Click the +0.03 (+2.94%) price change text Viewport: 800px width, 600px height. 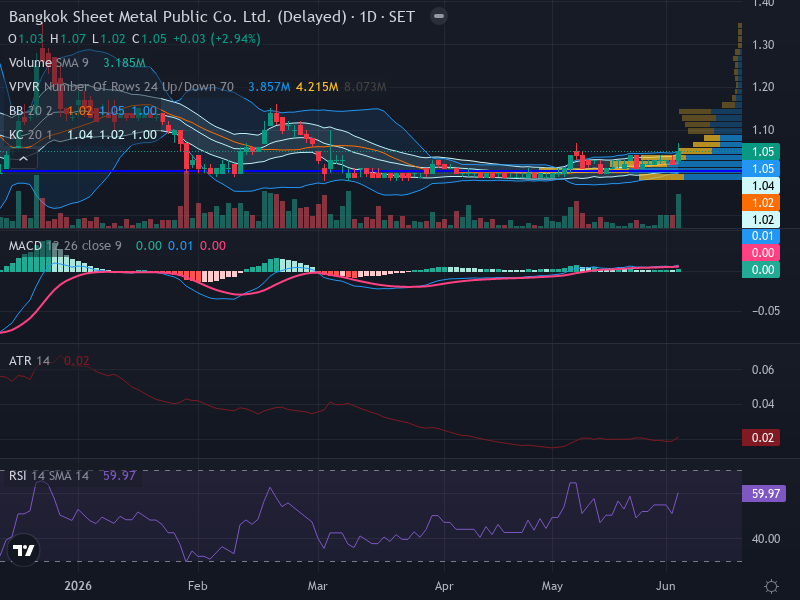[217, 39]
